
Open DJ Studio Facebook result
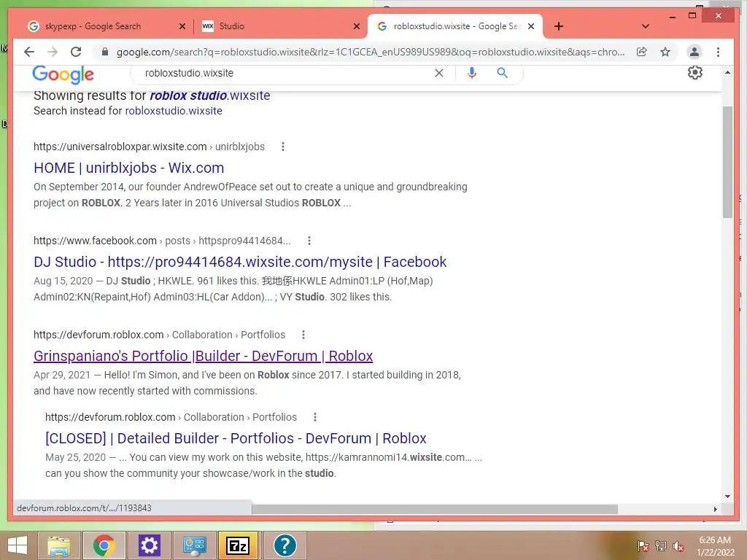[x=240, y=262]
